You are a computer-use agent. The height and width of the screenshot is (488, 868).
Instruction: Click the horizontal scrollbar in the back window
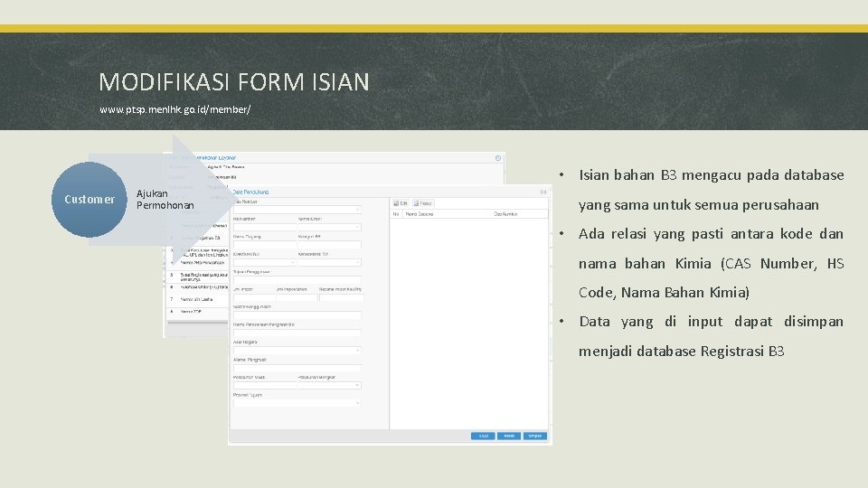pyautogui.click(x=198, y=322)
